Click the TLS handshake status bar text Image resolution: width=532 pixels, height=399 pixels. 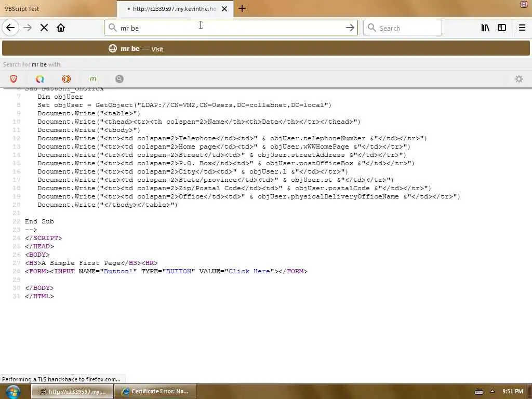(x=61, y=379)
